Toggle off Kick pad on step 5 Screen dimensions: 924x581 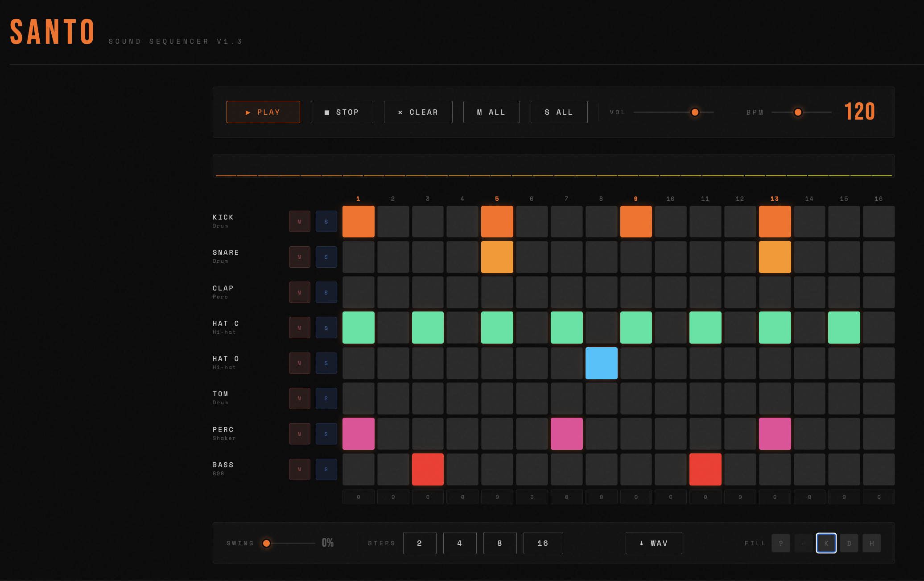[x=497, y=221]
